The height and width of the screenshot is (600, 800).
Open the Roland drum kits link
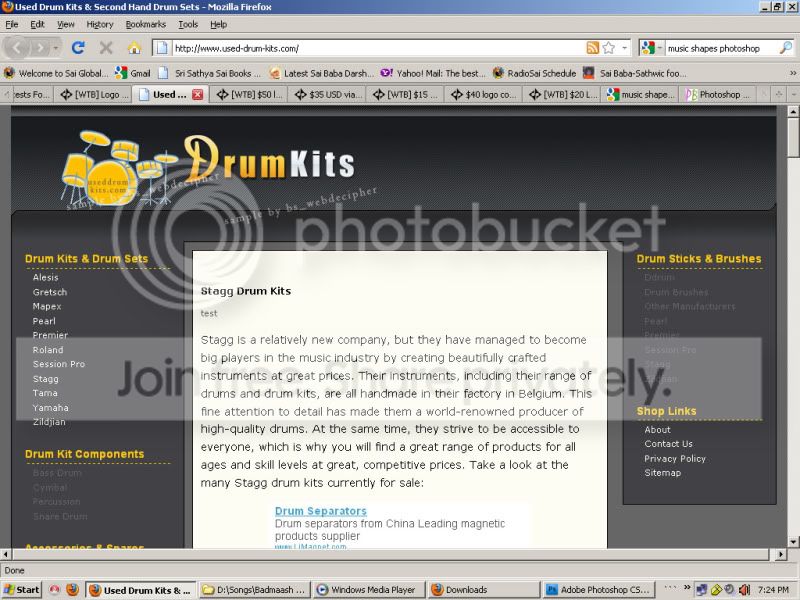tap(48, 350)
